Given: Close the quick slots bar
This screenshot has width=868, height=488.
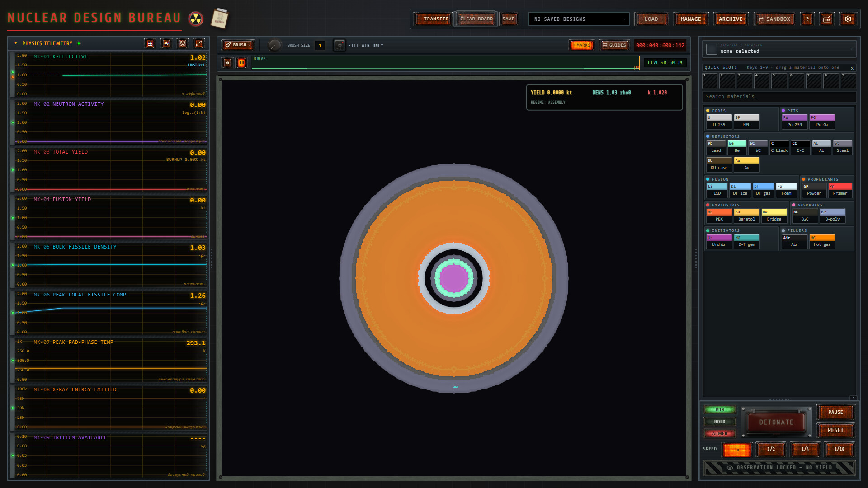Looking at the screenshot, I should (852, 68).
